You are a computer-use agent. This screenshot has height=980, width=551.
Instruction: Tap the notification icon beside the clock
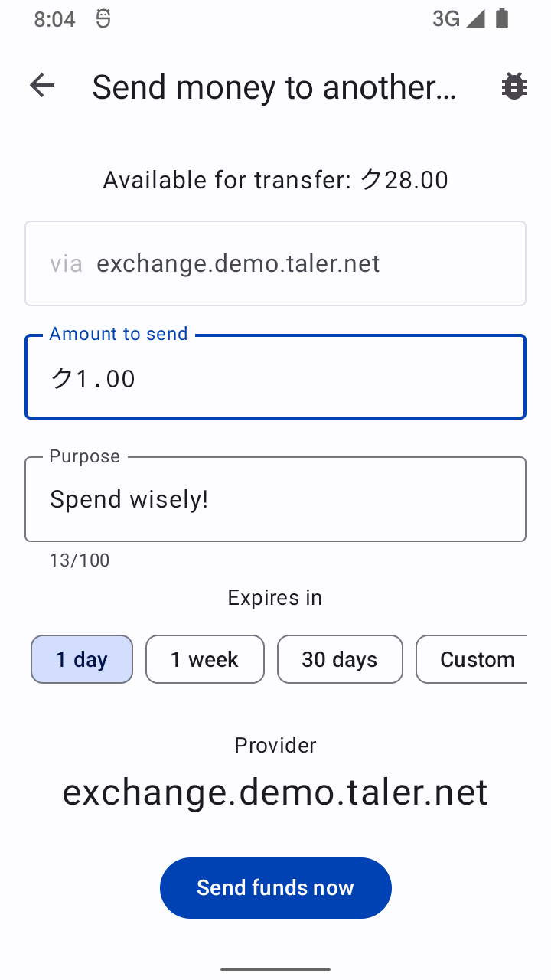[x=103, y=19]
